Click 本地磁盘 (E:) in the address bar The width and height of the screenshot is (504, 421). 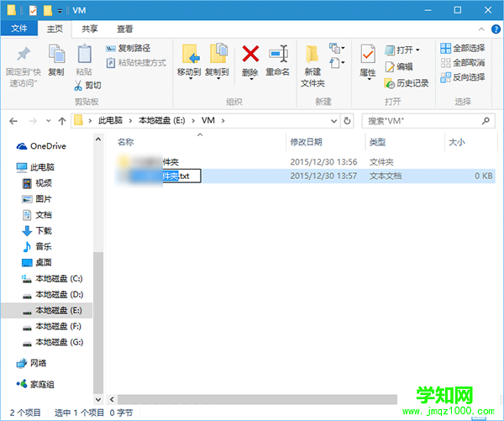point(161,121)
